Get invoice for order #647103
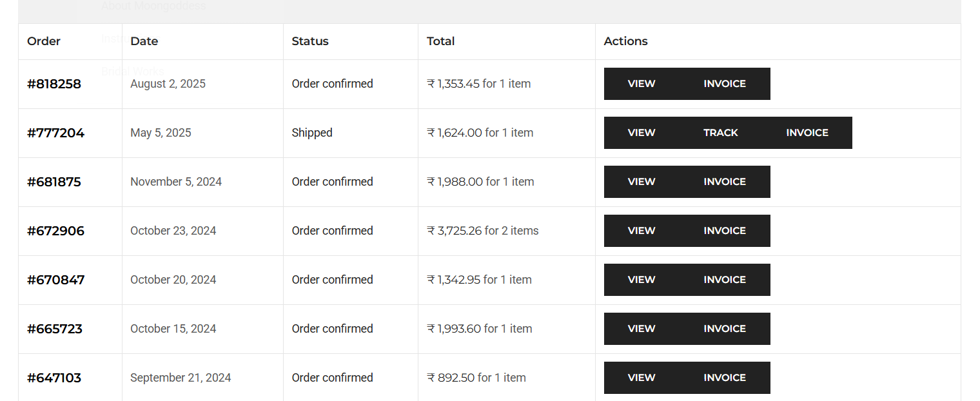980x401 pixels. click(725, 378)
